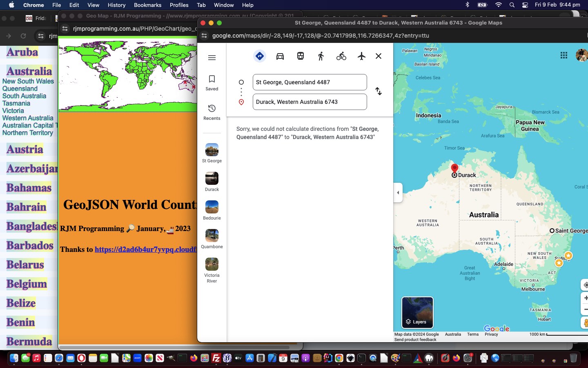Screen dimensions: 588x368
Task: Choose Flights travel mode
Action: point(361,56)
